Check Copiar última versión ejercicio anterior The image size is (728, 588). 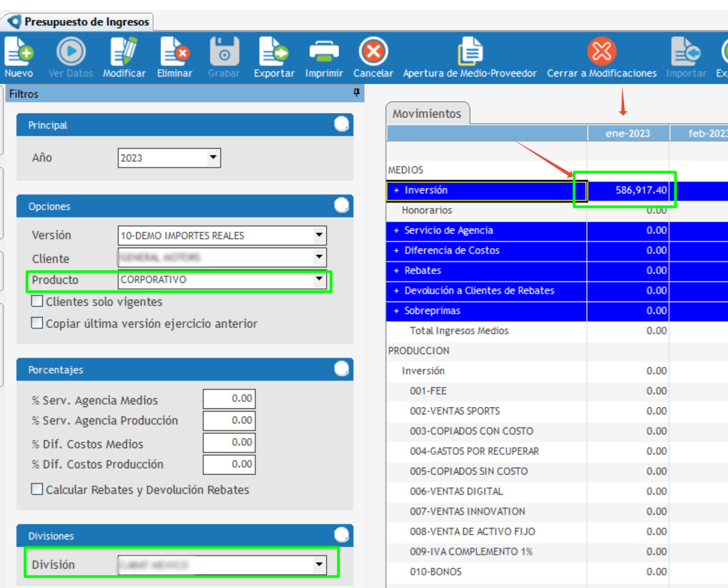pos(37,323)
